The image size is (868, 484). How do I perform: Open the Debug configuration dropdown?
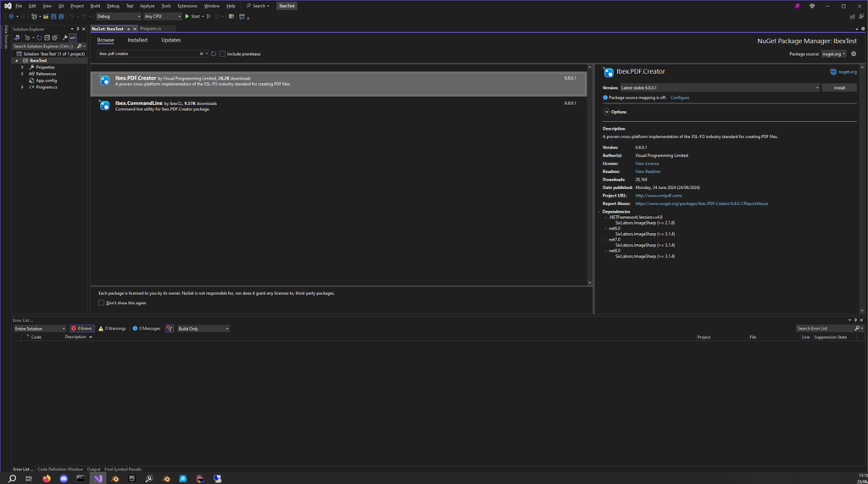coord(118,16)
